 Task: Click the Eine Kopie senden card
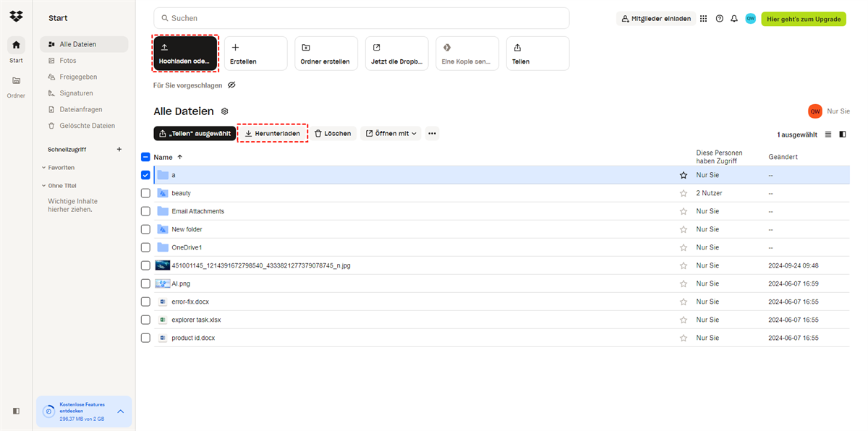[x=467, y=54]
